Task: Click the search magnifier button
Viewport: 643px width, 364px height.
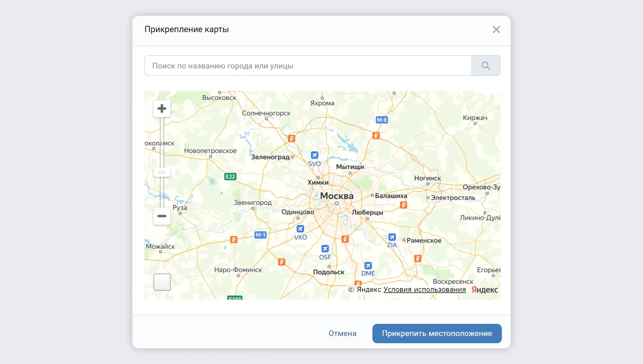Action: point(486,66)
